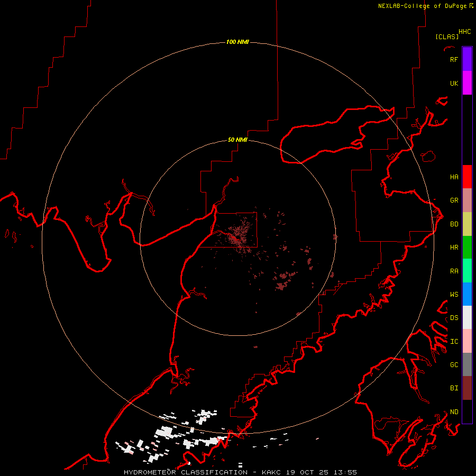Click the UK legend label
The width and height of the screenshot is (476, 476).
(454, 83)
